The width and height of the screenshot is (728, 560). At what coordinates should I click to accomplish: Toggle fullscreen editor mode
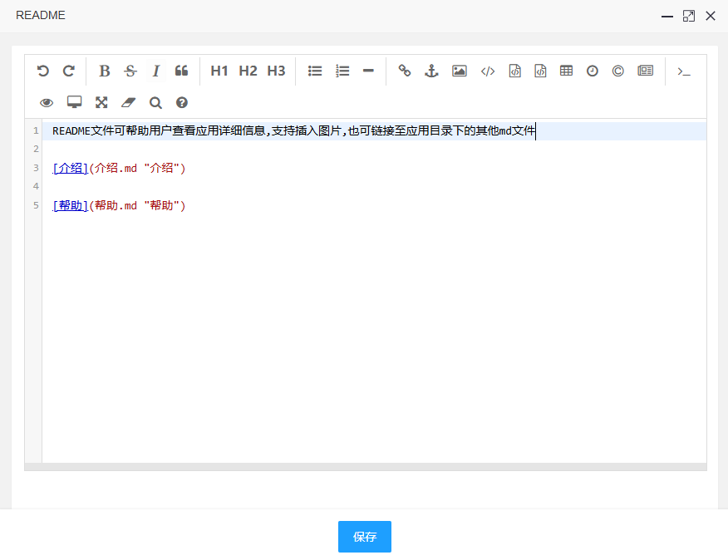tap(101, 103)
